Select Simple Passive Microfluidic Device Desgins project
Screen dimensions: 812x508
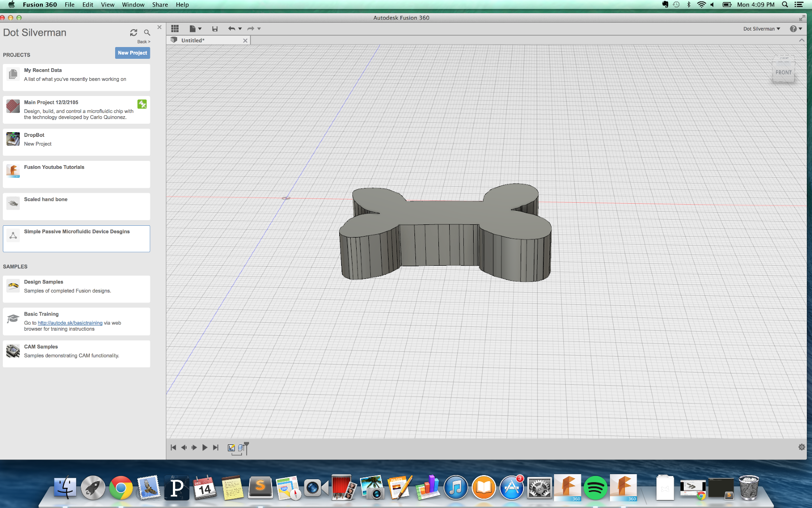pos(77,239)
